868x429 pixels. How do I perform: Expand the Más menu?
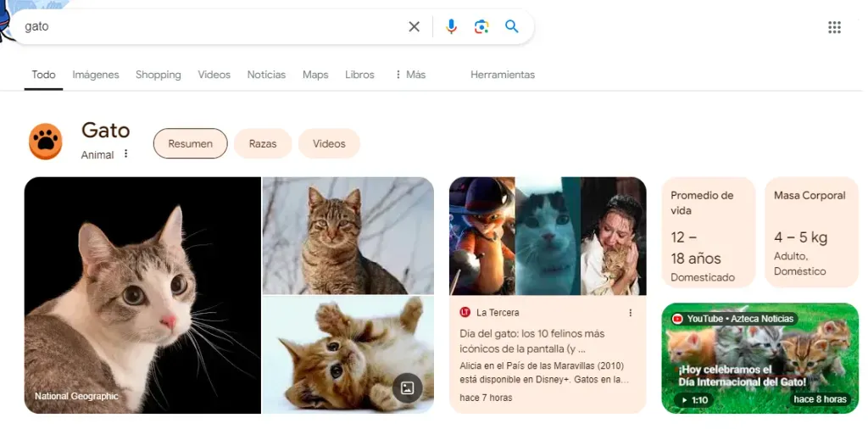[x=410, y=75]
